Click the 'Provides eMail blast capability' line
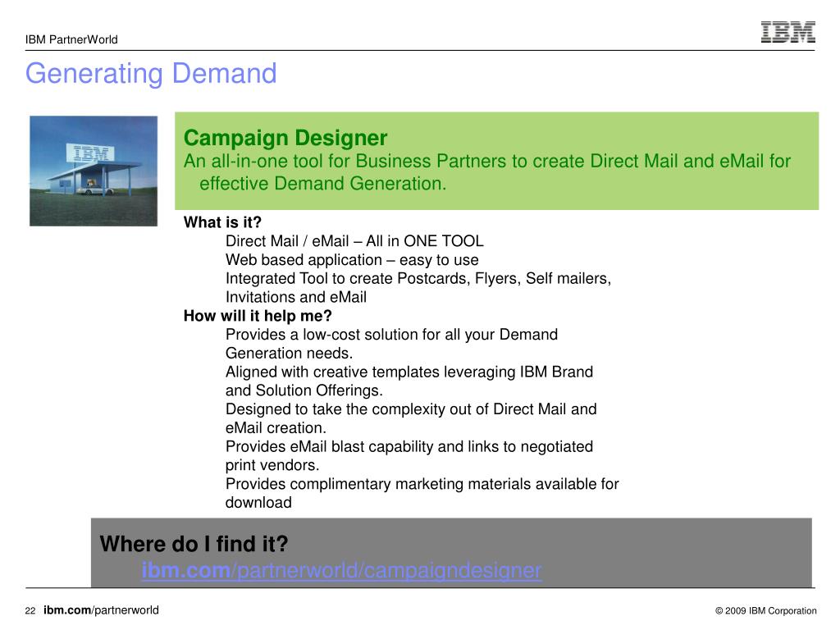Viewport: 840px width, 630px height. [x=409, y=447]
